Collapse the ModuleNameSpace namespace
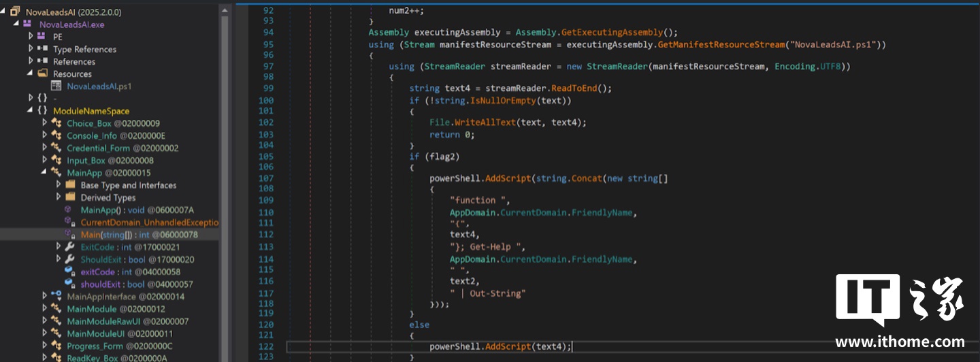This screenshot has height=362, width=980. click(x=31, y=111)
